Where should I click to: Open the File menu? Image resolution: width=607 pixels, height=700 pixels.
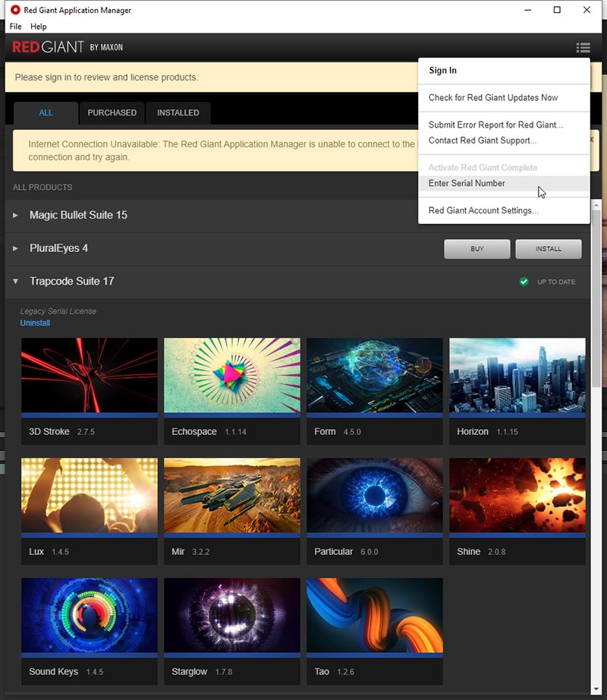16,27
